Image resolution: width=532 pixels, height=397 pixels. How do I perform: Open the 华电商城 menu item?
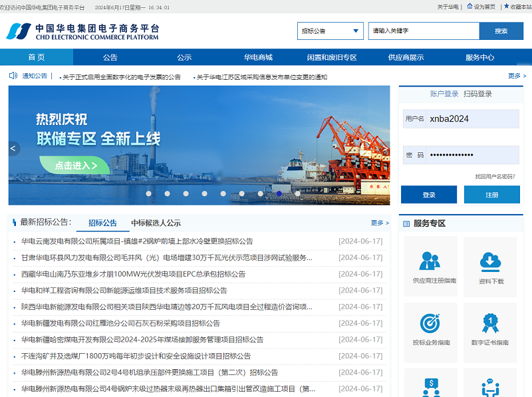click(258, 57)
